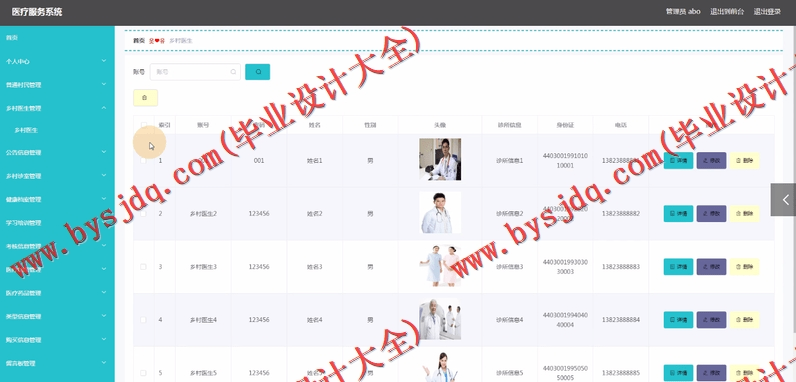Click 删除 for the 姓名1 row
Viewport: 796px width, 382px height.
[x=744, y=161]
